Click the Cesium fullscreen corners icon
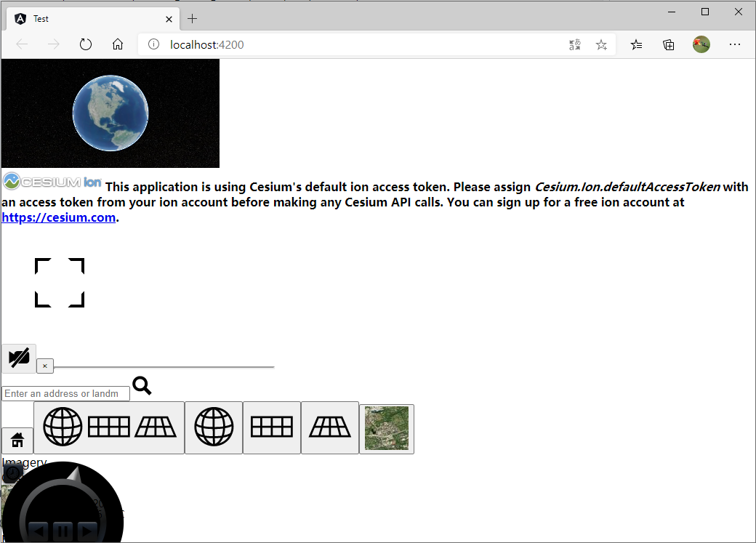Viewport: 756px width, 543px height. click(60, 283)
